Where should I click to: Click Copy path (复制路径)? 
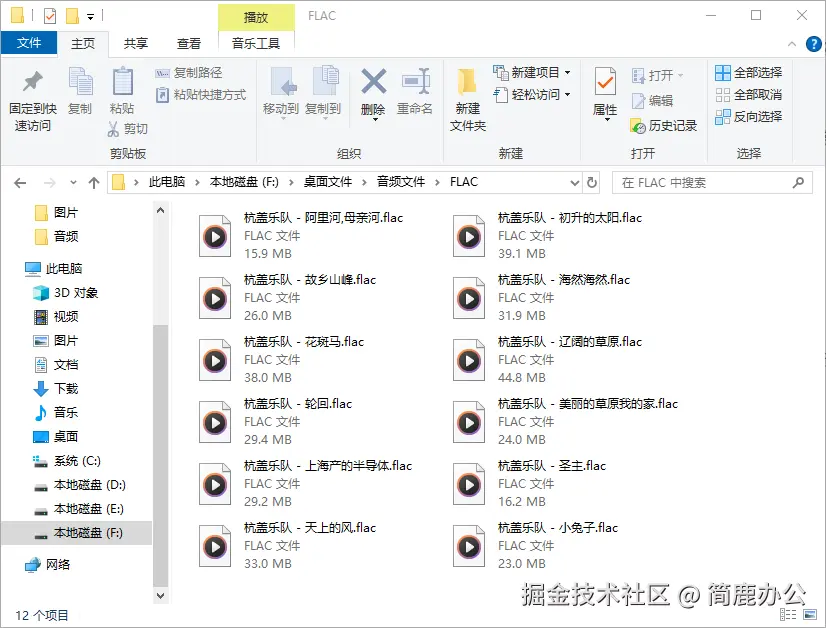click(189, 73)
